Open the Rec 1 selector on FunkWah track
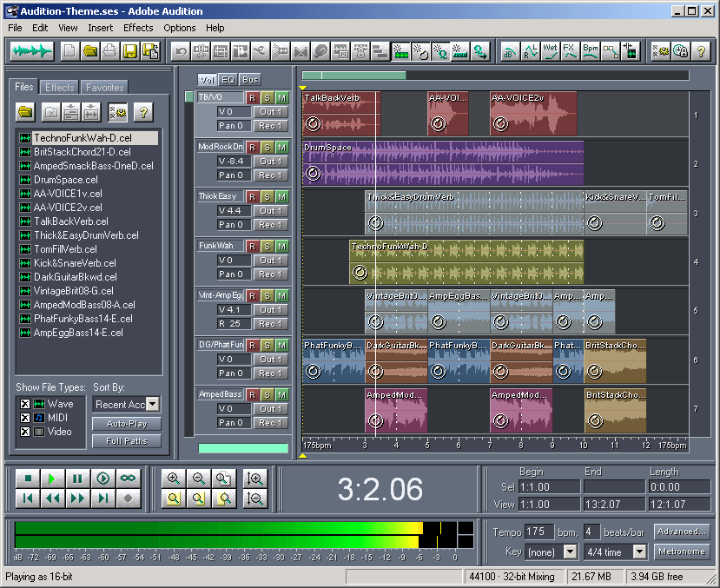The image size is (720, 588). [271, 274]
